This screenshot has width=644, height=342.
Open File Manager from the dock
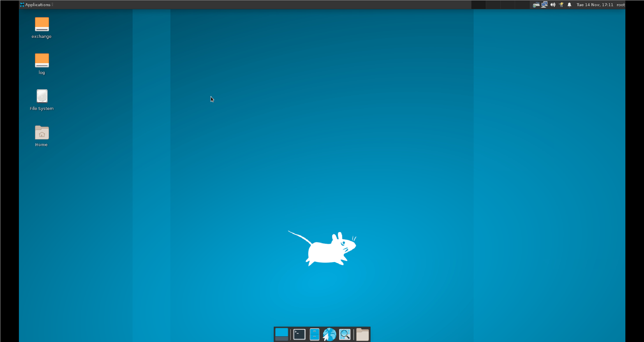[314, 334]
